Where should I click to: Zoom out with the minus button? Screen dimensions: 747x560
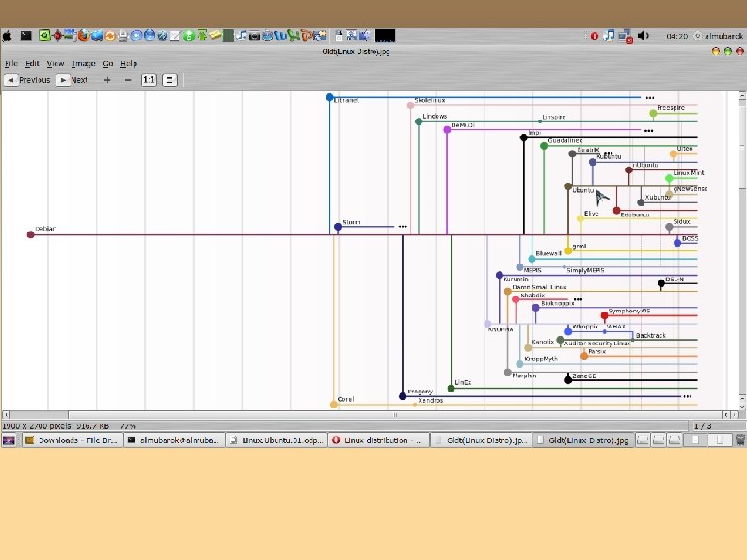click(128, 80)
